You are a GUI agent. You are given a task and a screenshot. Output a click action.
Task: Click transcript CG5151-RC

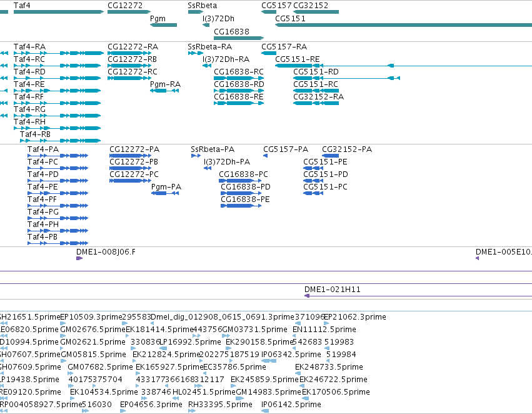[316, 91]
